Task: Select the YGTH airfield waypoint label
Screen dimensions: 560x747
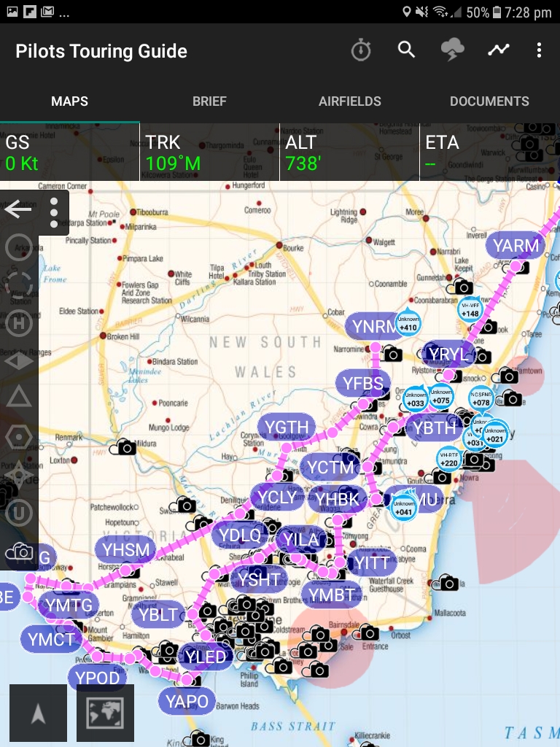Action: click(287, 427)
